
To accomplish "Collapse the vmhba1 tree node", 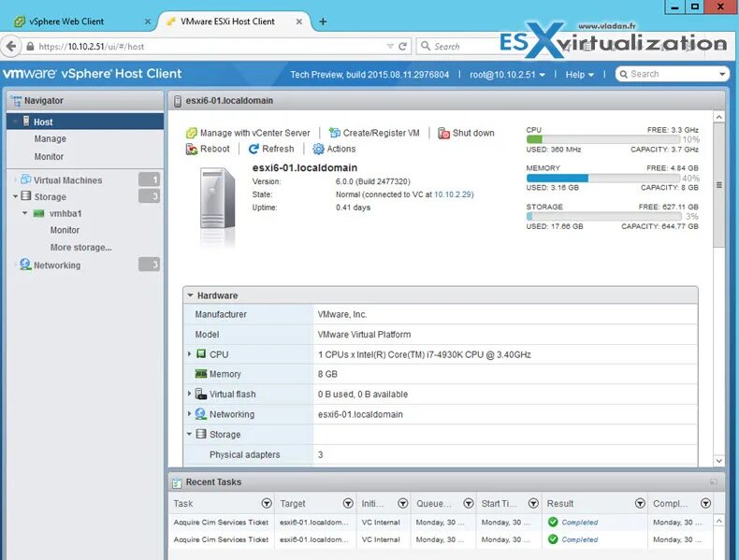I will tap(24, 213).
